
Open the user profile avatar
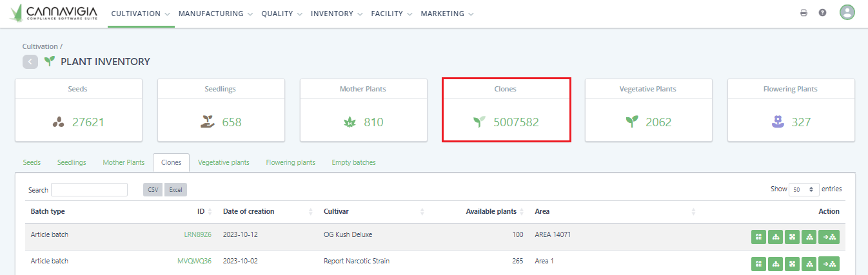[x=847, y=12]
